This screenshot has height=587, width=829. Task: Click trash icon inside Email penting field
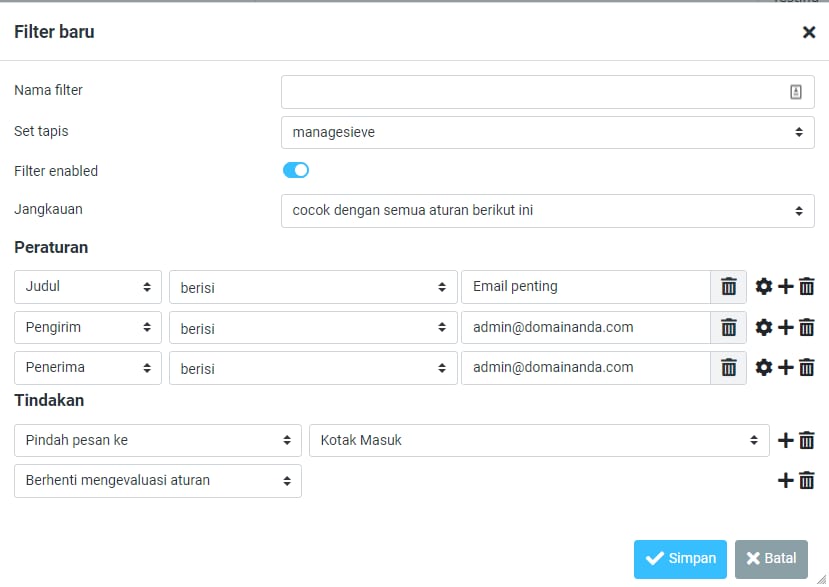[728, 287]
